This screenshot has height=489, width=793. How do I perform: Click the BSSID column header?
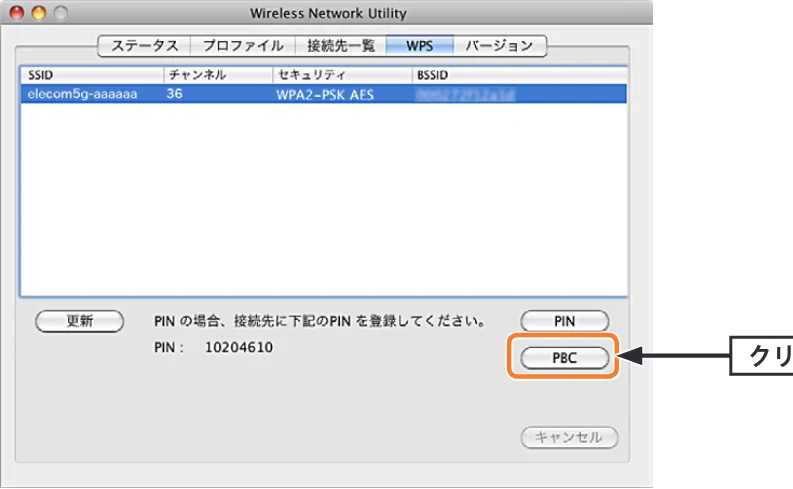point(519,75)
